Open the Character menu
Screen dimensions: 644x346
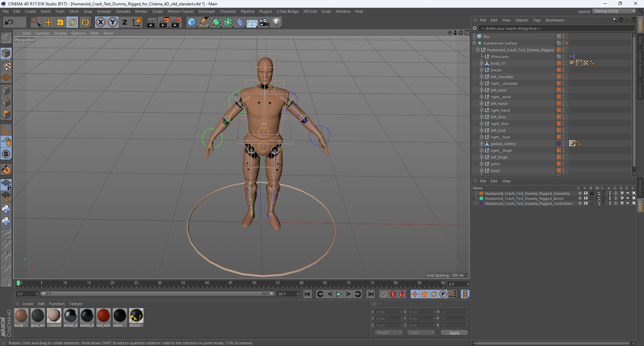click(x=228, y=11)
